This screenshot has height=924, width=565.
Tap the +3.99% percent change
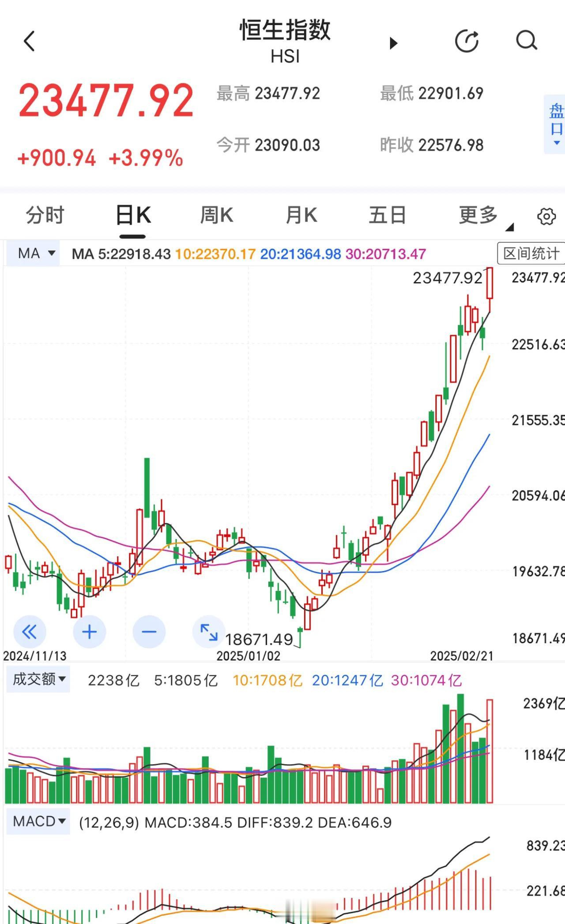146,158
